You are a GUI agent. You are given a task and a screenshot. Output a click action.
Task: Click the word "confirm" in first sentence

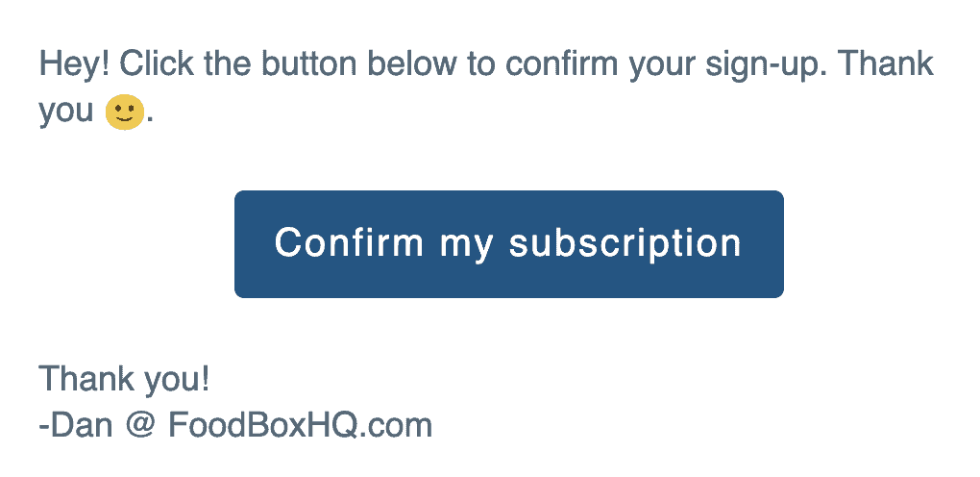(563, 63)
